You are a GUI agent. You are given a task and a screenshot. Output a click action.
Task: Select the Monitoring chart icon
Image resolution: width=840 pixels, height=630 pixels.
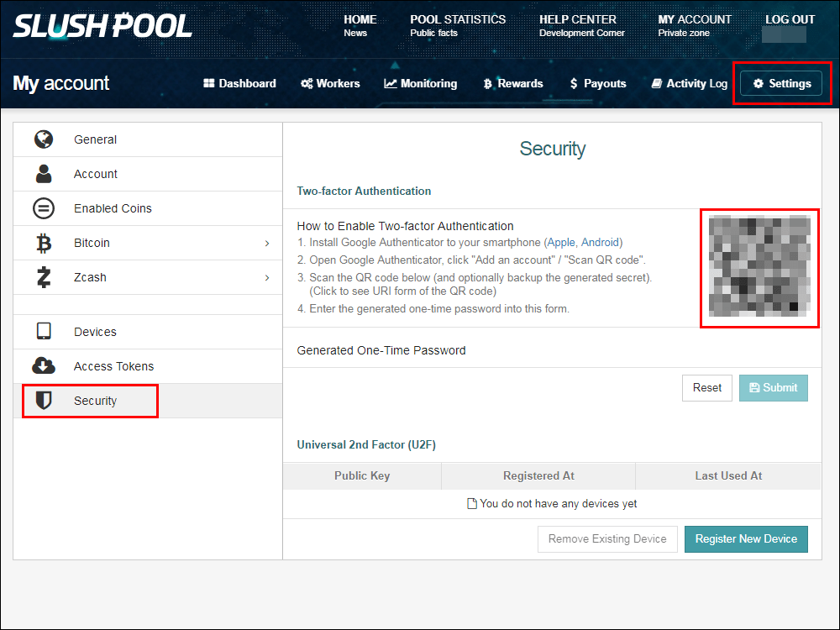click(x=391, y=83)
